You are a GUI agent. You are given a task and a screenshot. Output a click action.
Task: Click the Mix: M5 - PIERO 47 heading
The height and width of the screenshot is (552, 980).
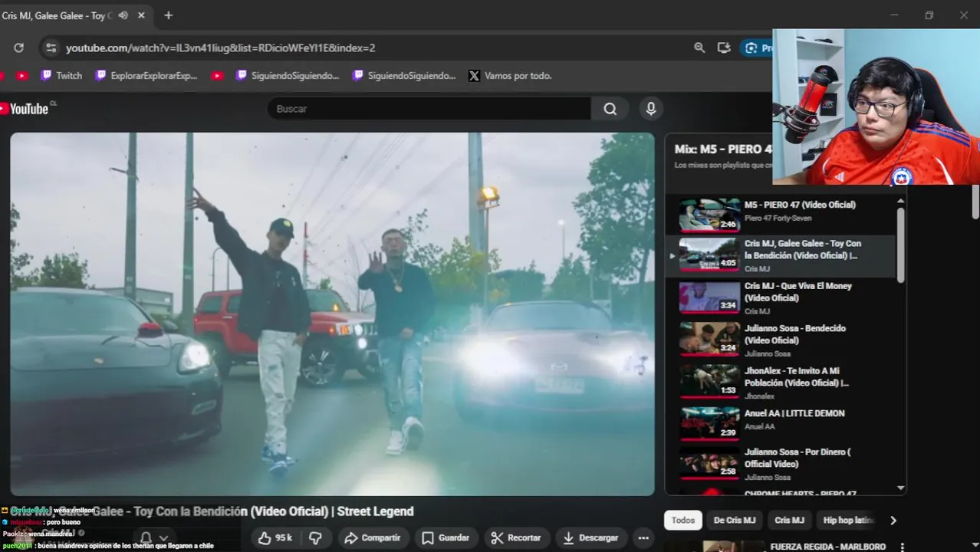723,149
